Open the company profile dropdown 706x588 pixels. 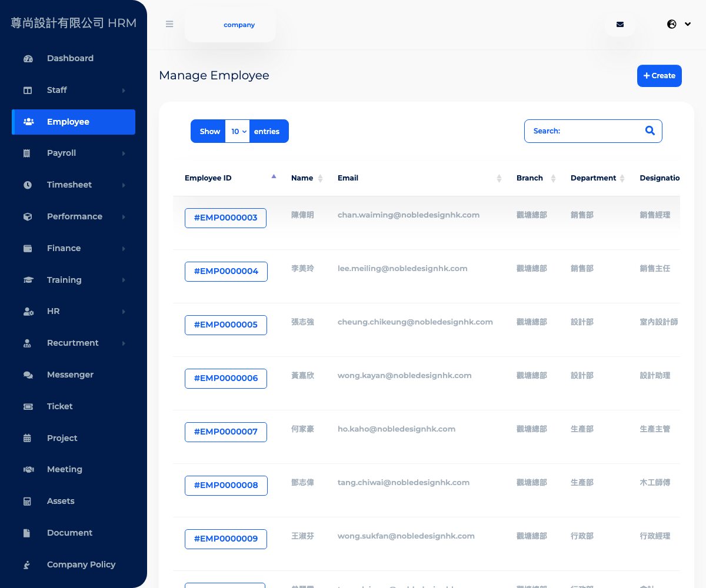pyautogui.click(x=230, y=25)
